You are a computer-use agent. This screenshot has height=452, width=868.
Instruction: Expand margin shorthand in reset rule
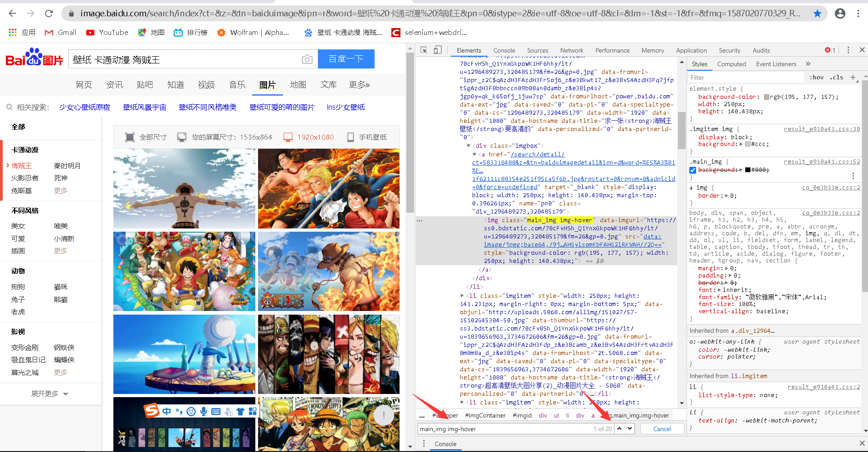pyautogui.click(x=727, y=268)
